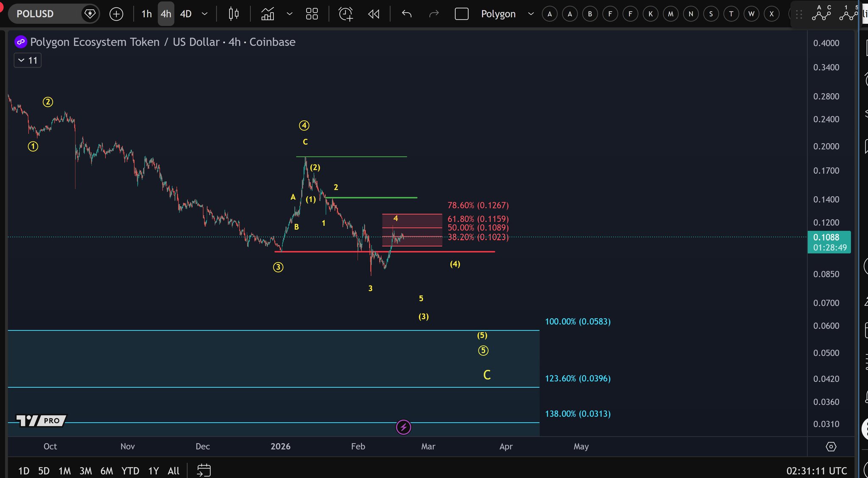
Task: Open the chart settings gear icon
Action: tap(831, 446)
